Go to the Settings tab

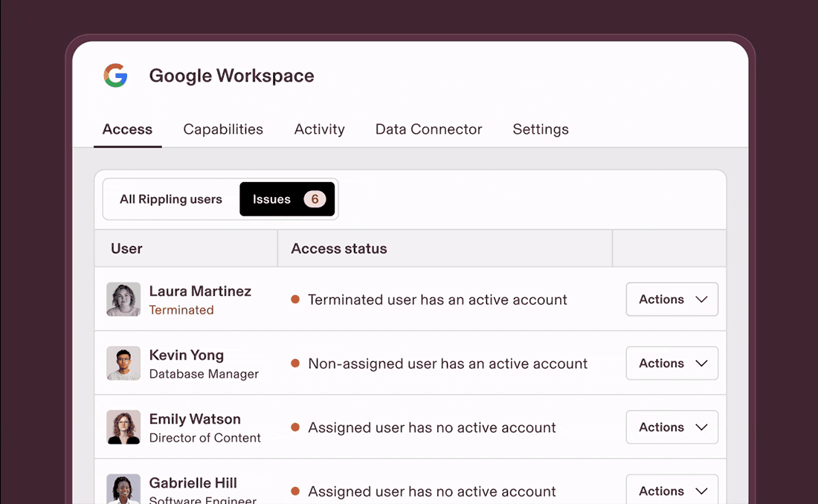[541, 129]
